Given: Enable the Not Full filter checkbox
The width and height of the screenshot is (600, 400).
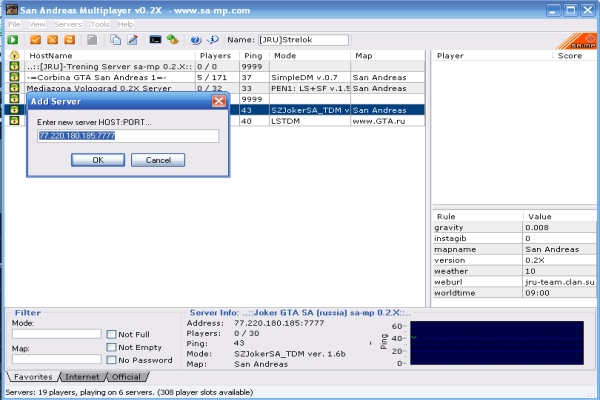Looking at the screenshot, I should pyautogui.click(x=111, y=334).
